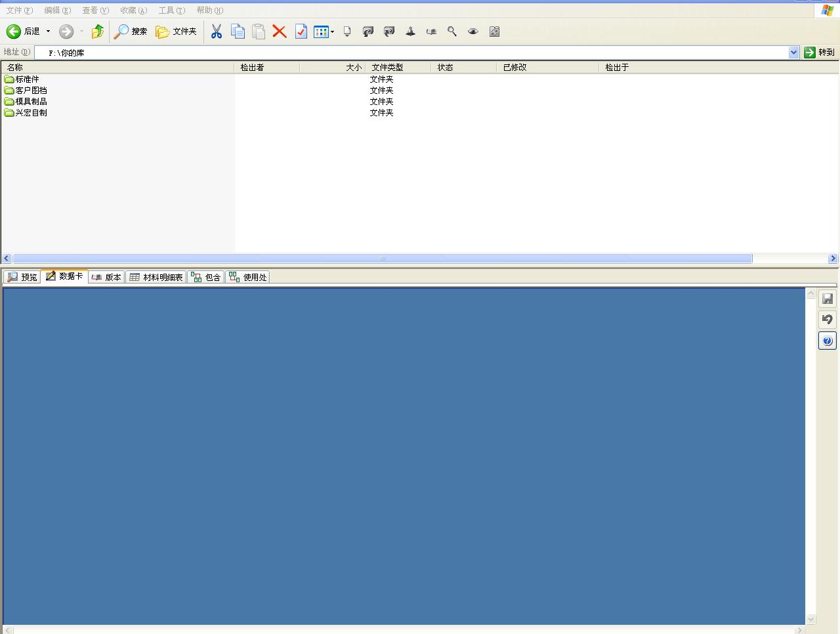Toggle the 文件夹 folders pane

[176, 32]
